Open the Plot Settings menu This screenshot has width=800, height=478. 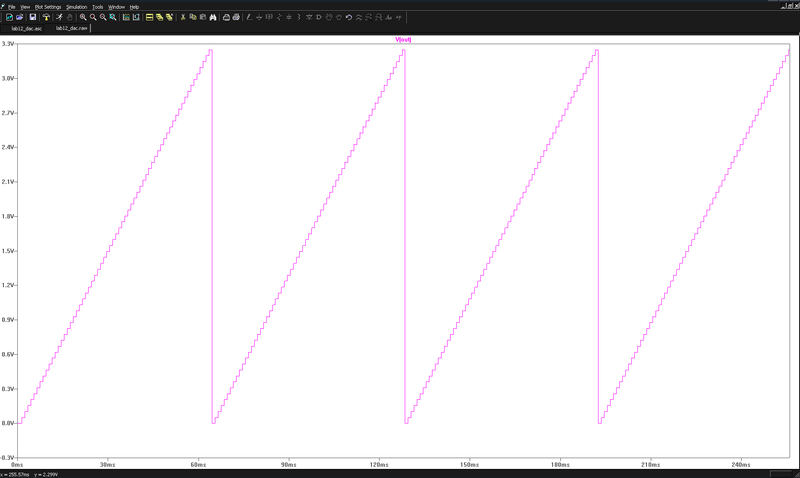click(48, 7)
